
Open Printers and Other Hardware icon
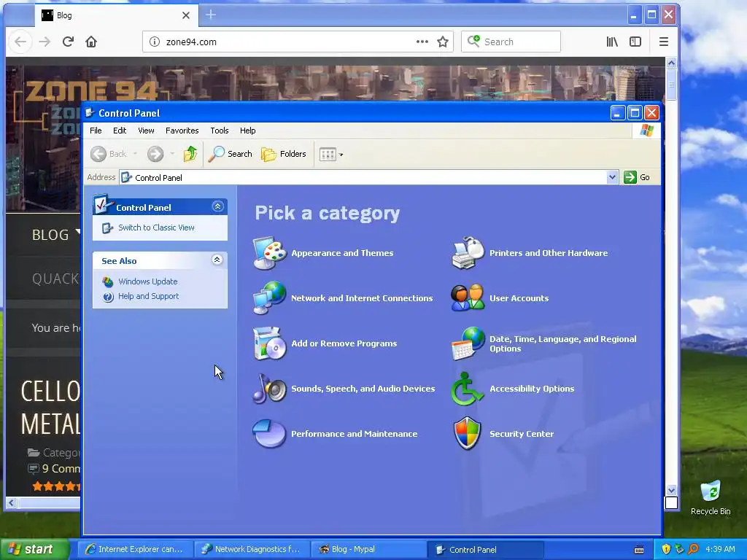(468, 253)
